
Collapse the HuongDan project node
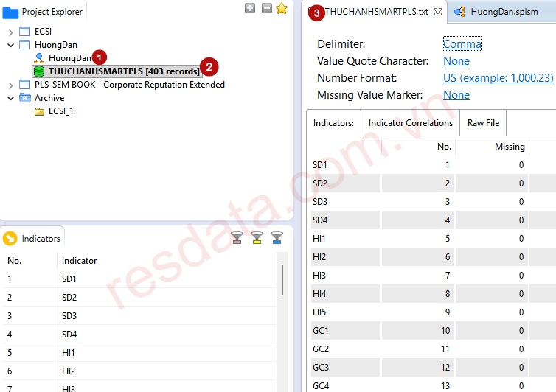click(x=11, y=45)
